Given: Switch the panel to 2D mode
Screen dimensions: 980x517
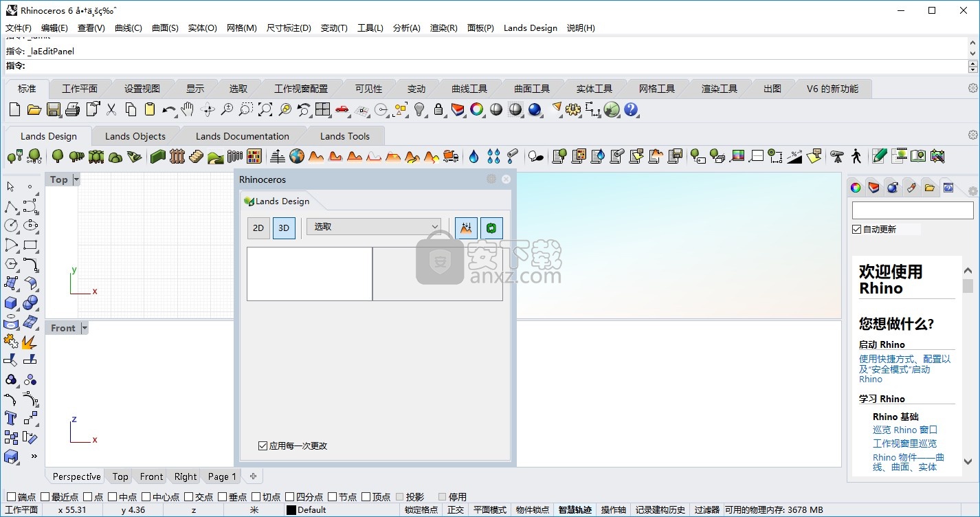Looking at the screenshot, I should pos(258,228).
